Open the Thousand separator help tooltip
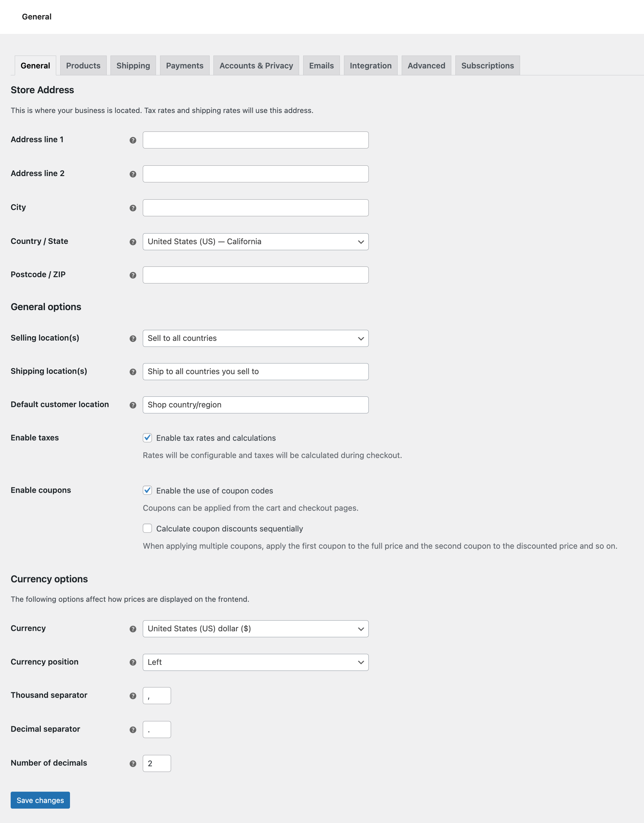Image resolution: width=644 pixels, height=823 pixels. (x=133, y=696)
